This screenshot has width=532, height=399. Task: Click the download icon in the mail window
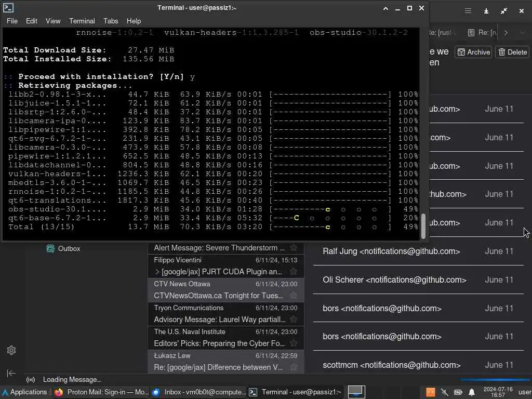[486, 11]
